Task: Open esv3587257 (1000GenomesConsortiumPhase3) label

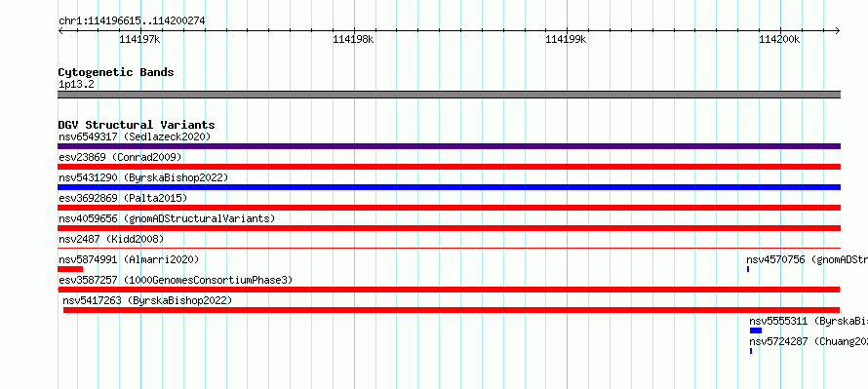Action: 176,280
